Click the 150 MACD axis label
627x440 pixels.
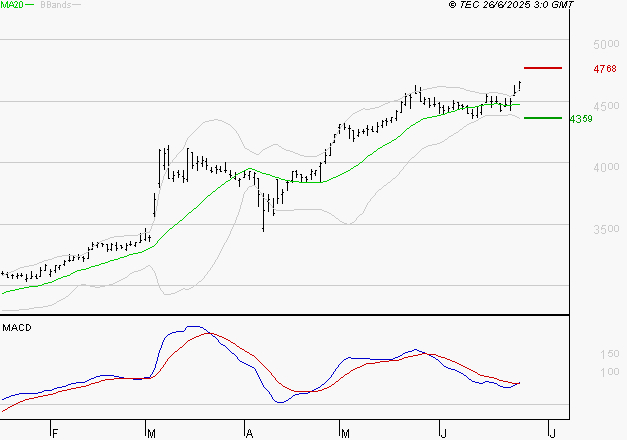coord(609,354)
